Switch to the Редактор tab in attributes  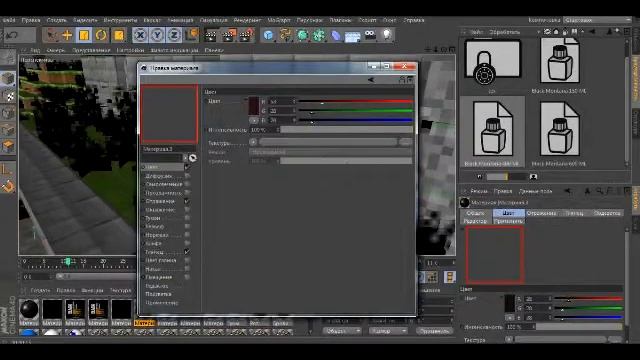[x=476, y=221]
